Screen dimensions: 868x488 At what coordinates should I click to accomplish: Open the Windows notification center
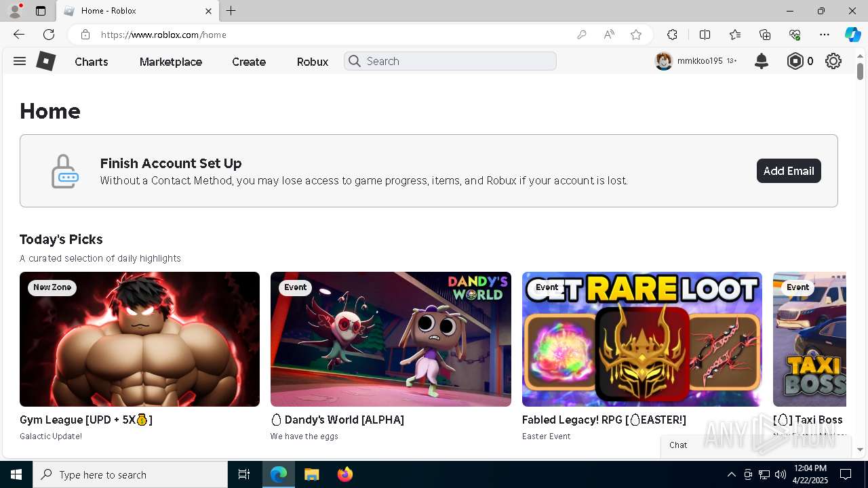tap(846, 474)
